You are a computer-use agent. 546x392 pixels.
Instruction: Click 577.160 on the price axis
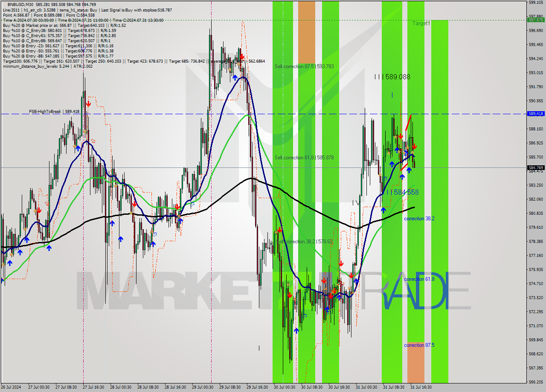pos(536,256)
